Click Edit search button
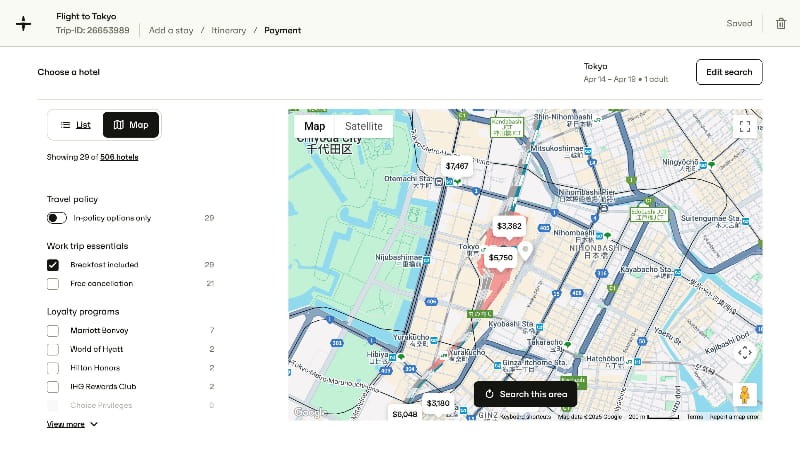Screen dimensions: 800x449 pos(728,72)
